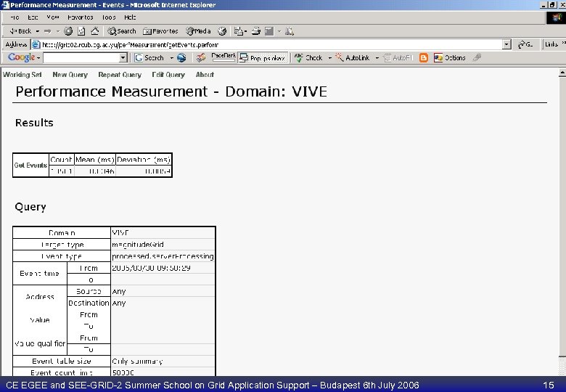Click the About link

(205, 75)
